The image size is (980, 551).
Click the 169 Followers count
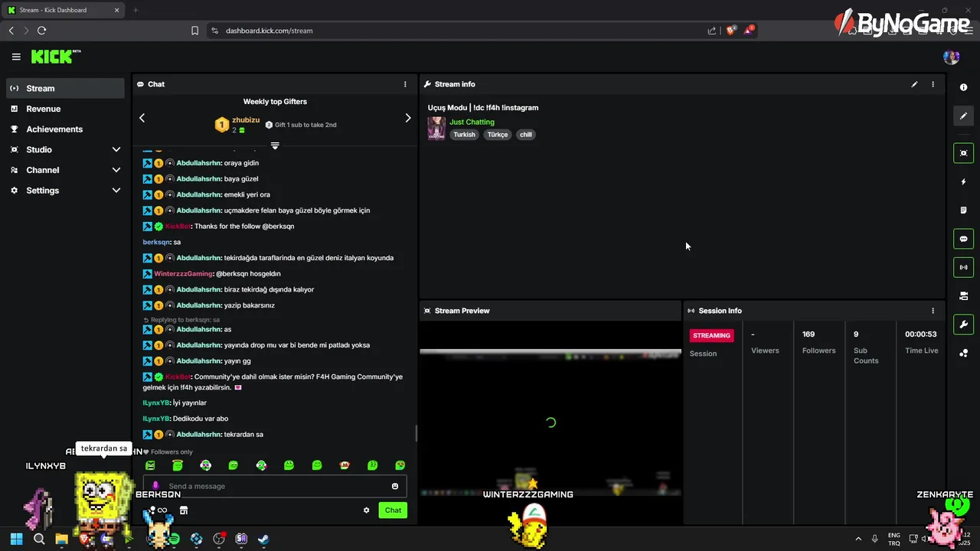[x=808, y=334]
